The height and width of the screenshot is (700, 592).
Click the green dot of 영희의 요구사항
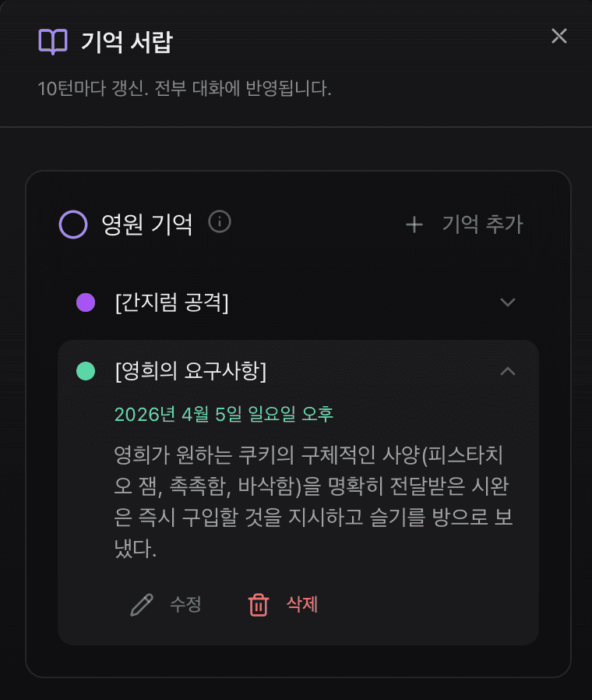[x=86, y=372]
